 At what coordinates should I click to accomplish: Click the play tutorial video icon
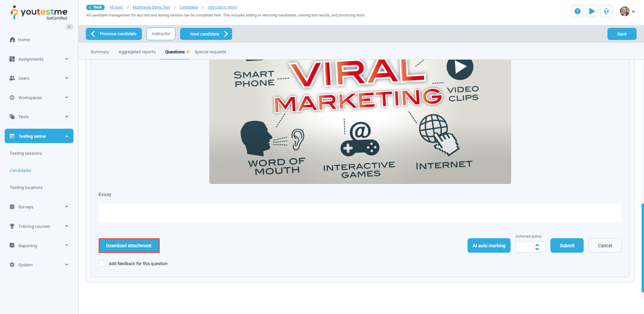point(592,11)
